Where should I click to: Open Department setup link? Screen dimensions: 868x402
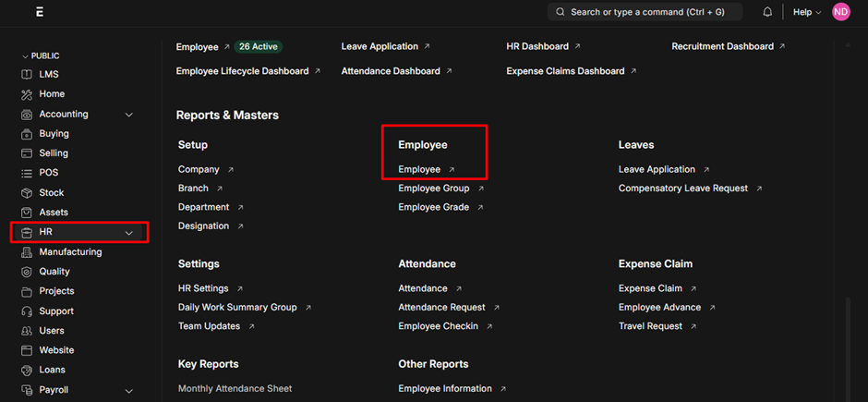click(203, 207)
